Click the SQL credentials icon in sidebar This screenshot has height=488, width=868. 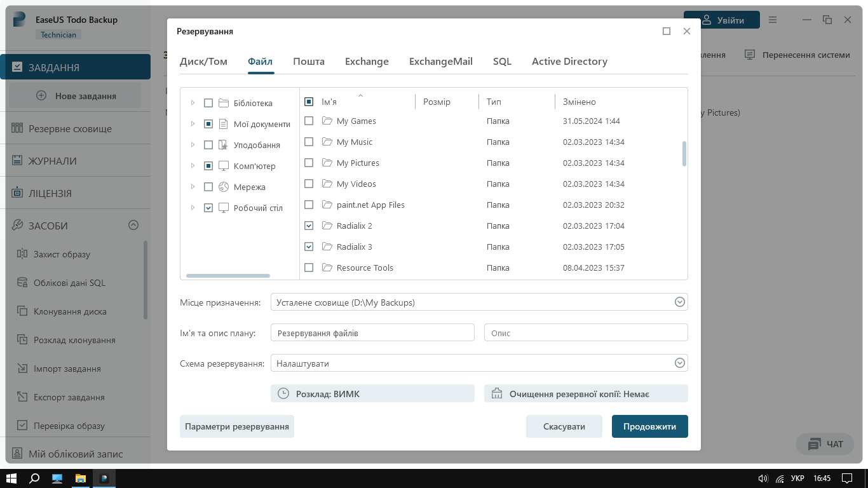(x=22, y=283)
